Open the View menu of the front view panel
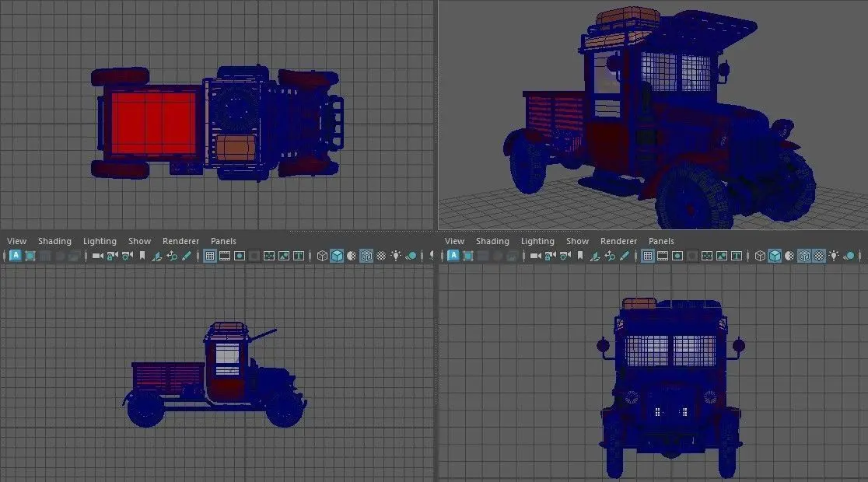 coord(454,241)
